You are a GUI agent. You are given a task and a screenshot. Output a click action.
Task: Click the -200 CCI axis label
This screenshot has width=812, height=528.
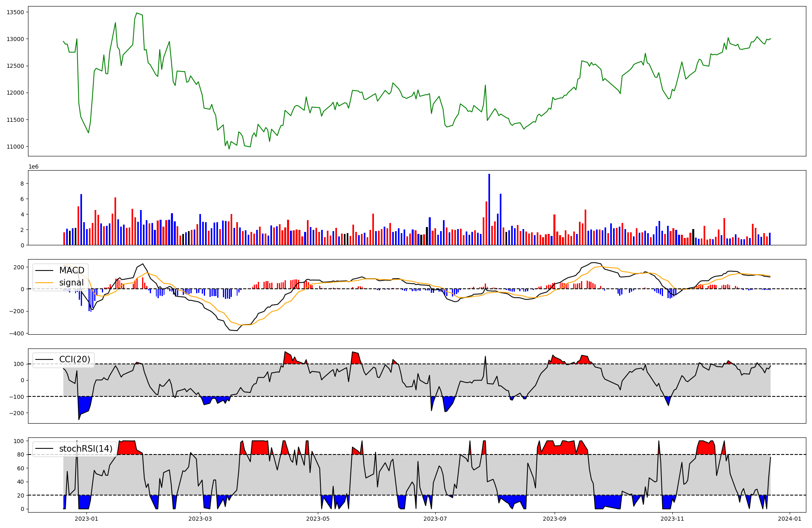pyautogui.click(x=16, y=413)
